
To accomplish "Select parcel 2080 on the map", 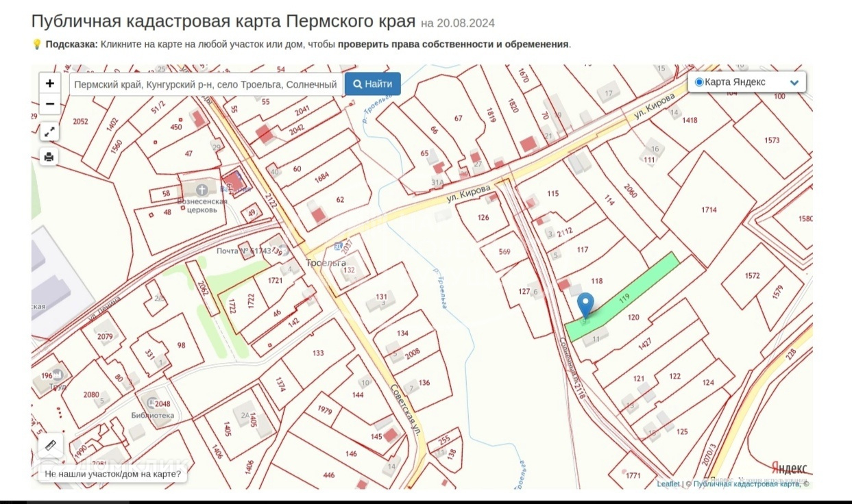I will (91, 394).
